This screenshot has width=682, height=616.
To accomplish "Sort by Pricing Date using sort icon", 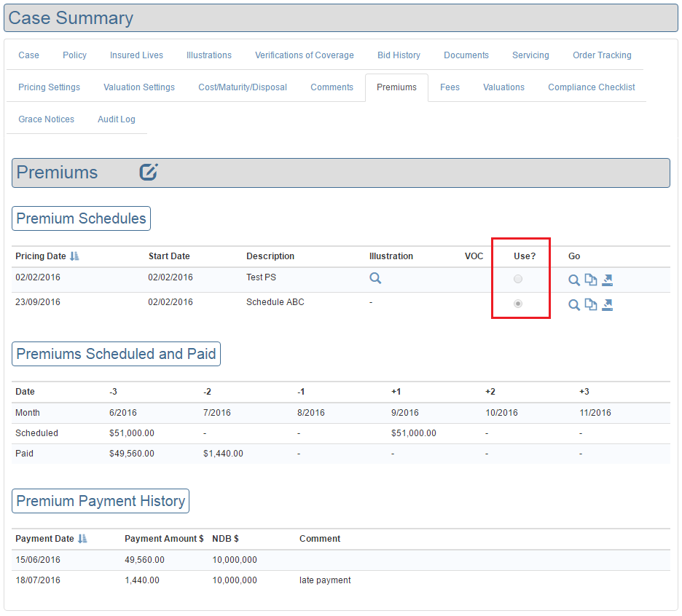I will click(x=75, y=256).
